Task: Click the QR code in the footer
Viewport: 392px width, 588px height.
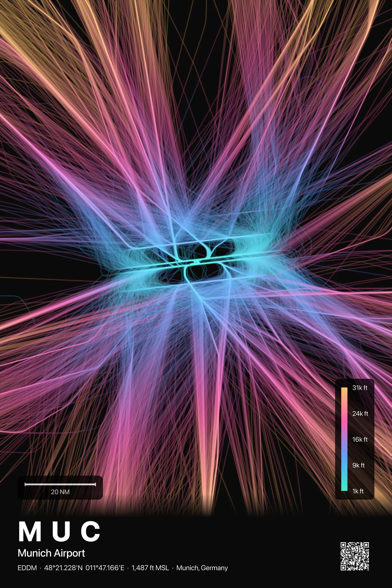Action: click(355, 556)
